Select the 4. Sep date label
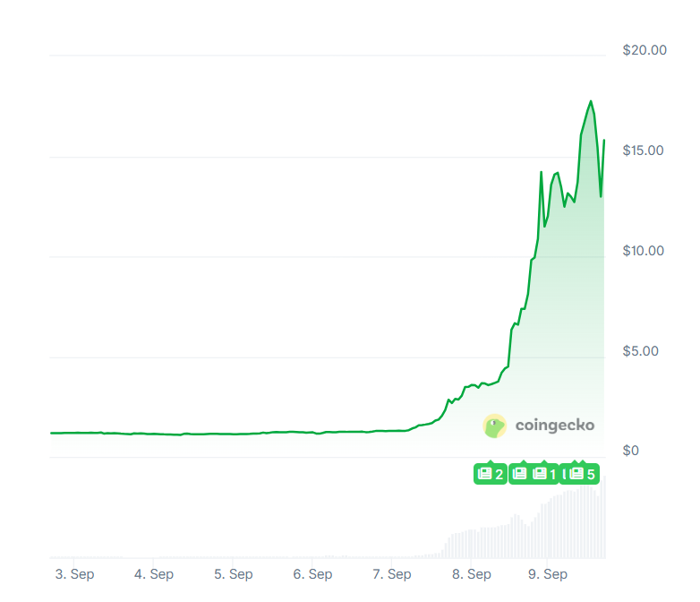 pyautogui.click(x=154, y=574)
